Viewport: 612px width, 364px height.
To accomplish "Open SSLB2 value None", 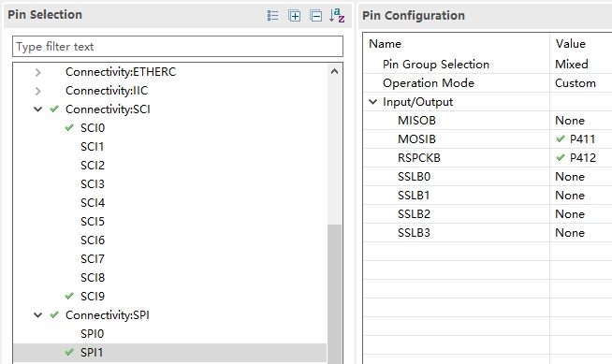I will point(570,214).
